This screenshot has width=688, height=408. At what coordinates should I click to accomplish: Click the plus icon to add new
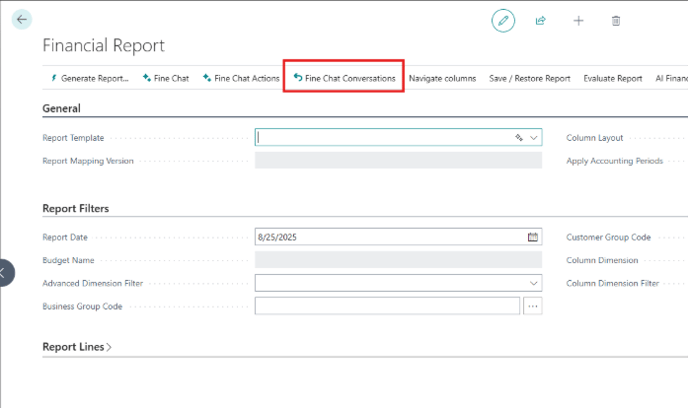point(578,20)
